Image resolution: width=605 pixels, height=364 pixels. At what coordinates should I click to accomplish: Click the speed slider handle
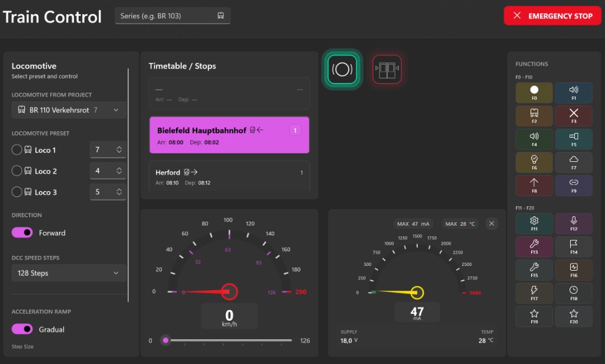click(165, 340)
